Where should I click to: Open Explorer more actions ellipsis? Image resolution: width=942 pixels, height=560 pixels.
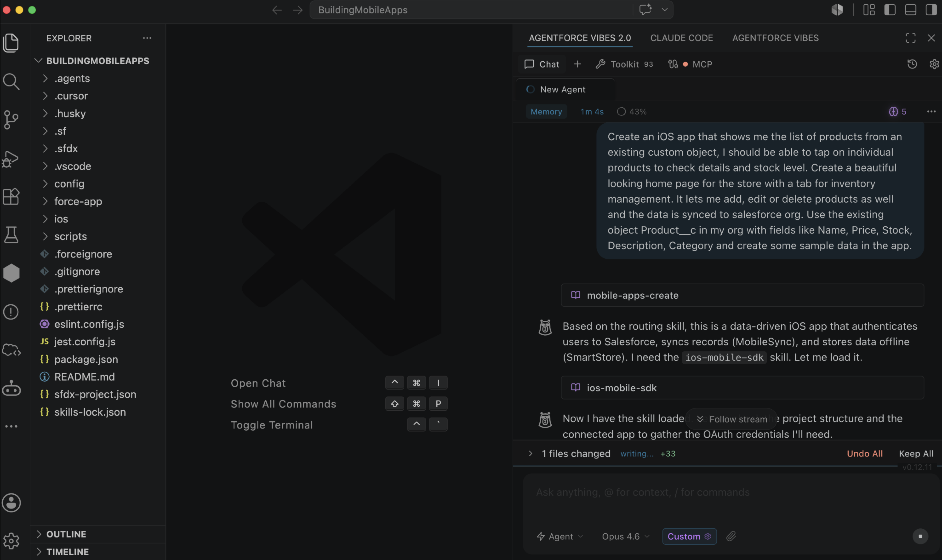point(147,38)
